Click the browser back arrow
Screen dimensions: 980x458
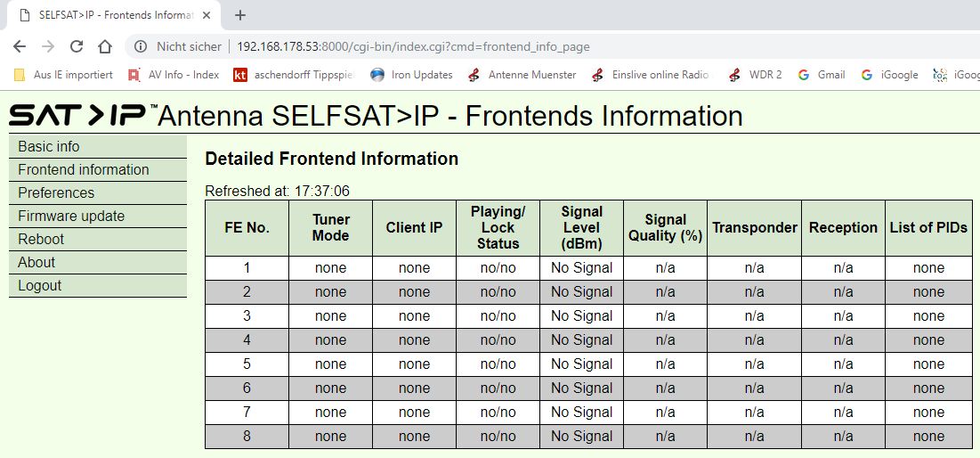20,46
